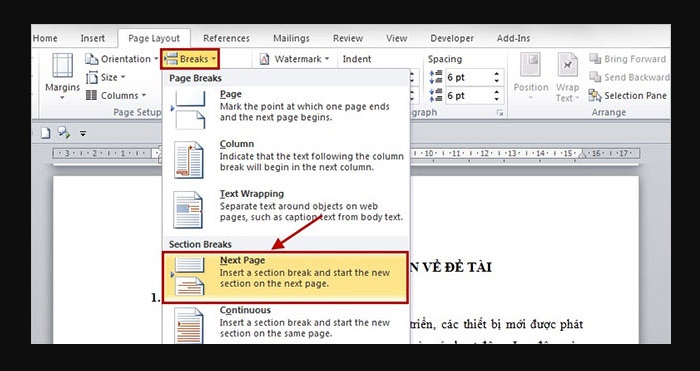Viewport: 700px width, 371px height.
Task: Click the Send Backward icon
Action: click(x=595, y=77)
